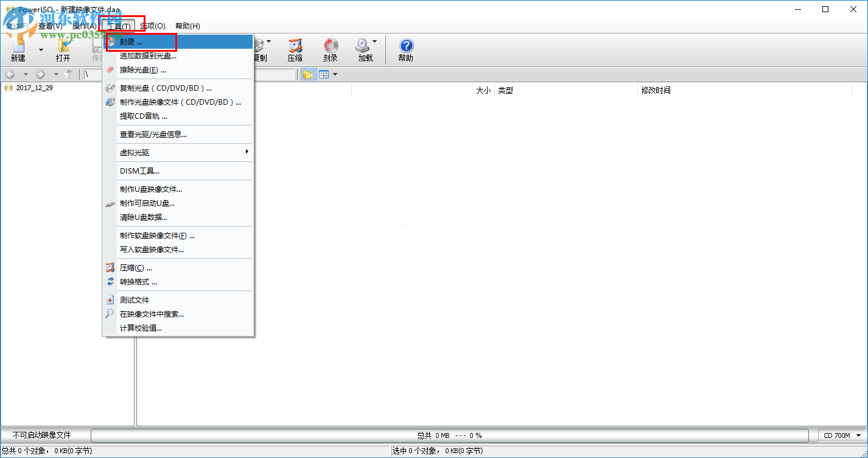This screenshot has width=868, height=458.
Task: Click the 复制 toolbar icon
Action: [x=259, y=50]
